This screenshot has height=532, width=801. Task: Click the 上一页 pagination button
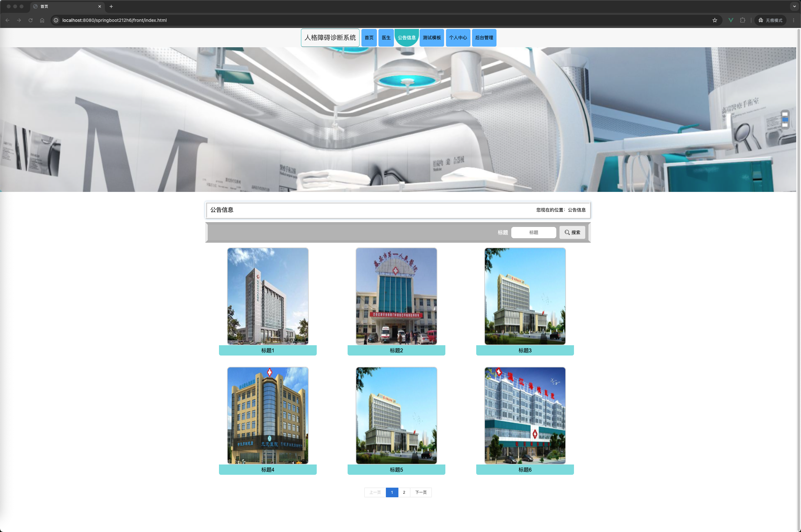[x=375, y=492]
